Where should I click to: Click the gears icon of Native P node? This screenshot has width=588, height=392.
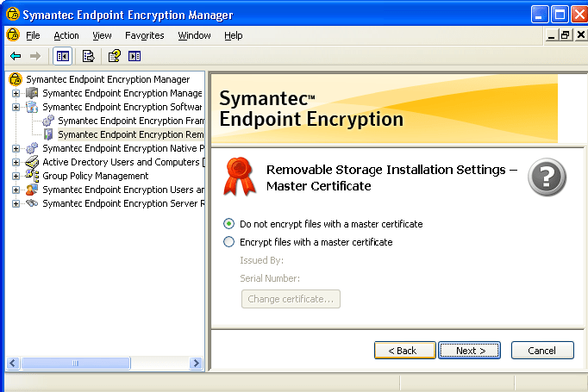point(32,148)
